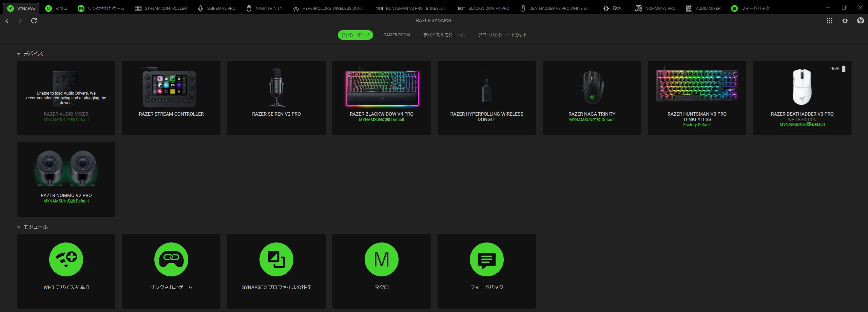
Task: Go forward with the right arrow icon
Action: click(20, 21)
